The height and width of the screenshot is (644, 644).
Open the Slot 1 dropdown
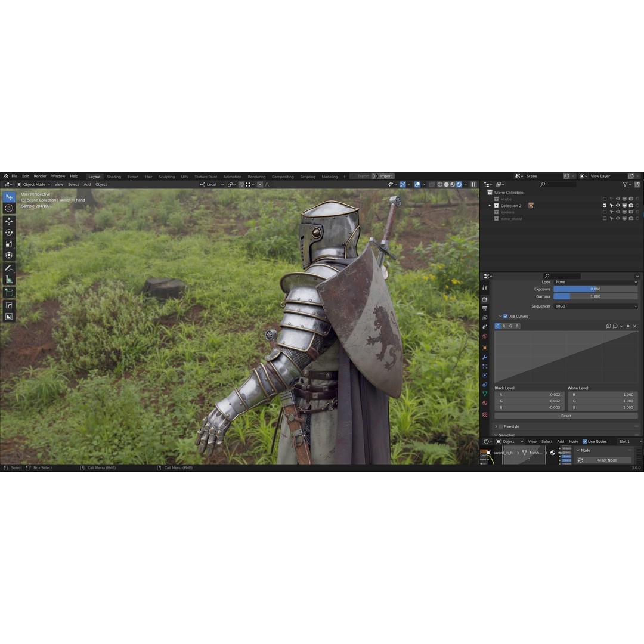630,442
